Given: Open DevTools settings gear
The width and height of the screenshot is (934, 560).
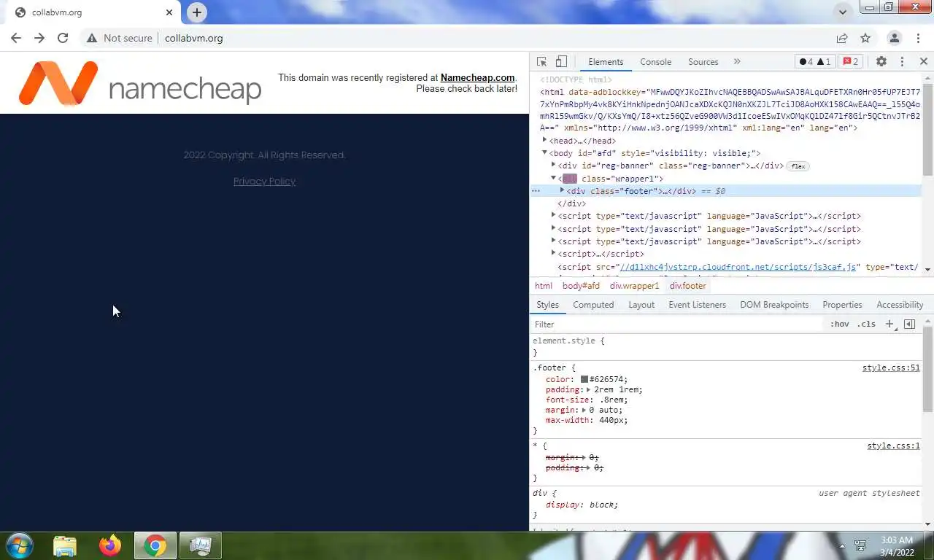Looking at the screenshot, I should click(x=881, y=62).
